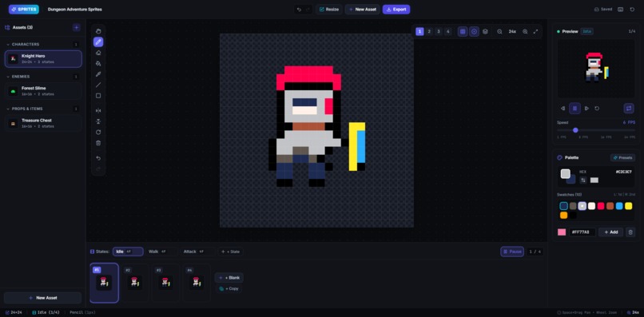Screen dimensions: 644x317
Task: Zoom out of the canvas
Action: (499, 32)
